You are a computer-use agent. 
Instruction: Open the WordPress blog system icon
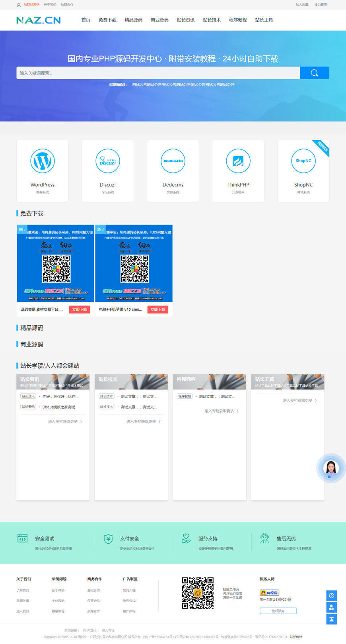coord(43,161)
